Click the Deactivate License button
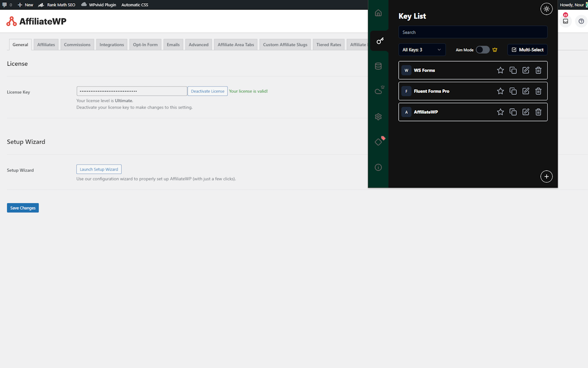 [x=208, y=91]
